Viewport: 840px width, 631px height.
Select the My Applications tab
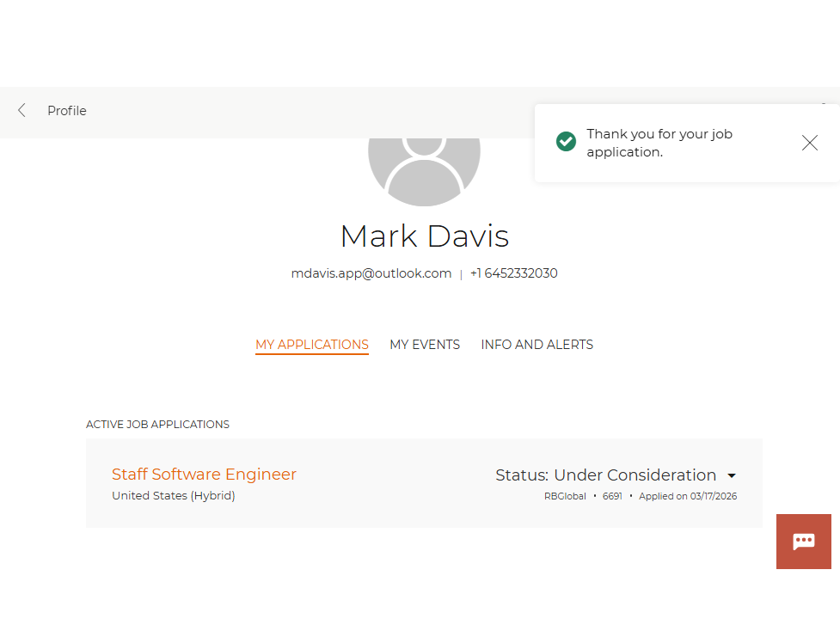pyautogui.click(x=312, y=345)
